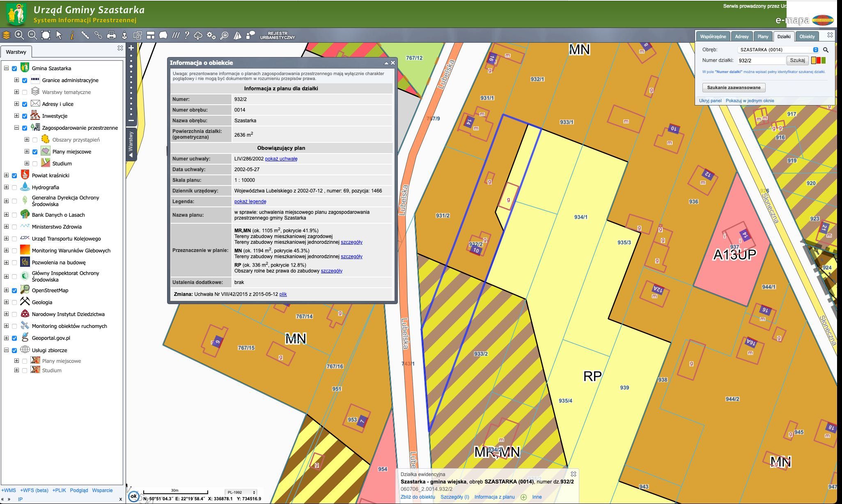Toggle Plany miejscowe checkbox under Zagospodarowanie
This screenshot has width=842, height=504.
click(35, 152)
